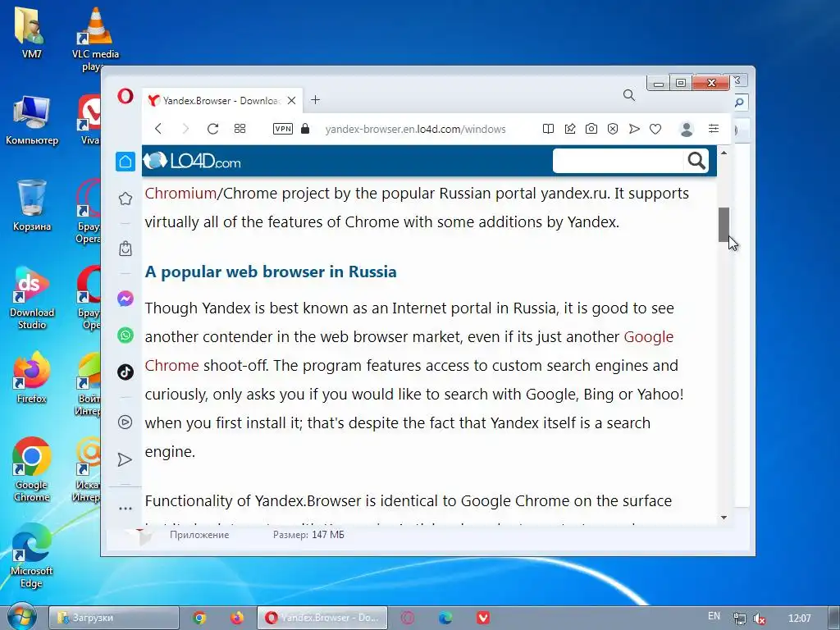840x630 pixels.
Task: Take a snapshot with camera icon
Action: (x=591, y=129)
